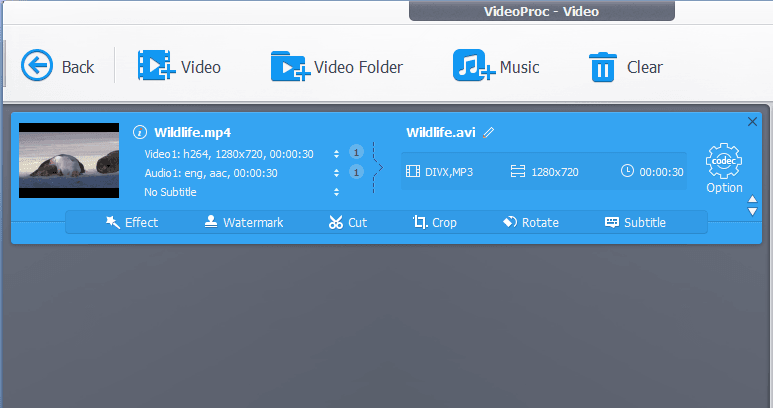Open the Subtitle tool
773x408 pixels.
click(635, 222)
